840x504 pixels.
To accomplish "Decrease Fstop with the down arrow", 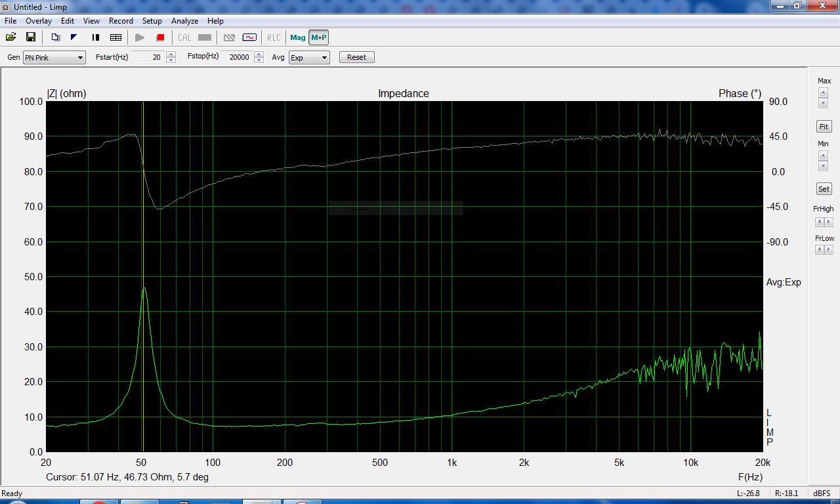I will [259, 60].
